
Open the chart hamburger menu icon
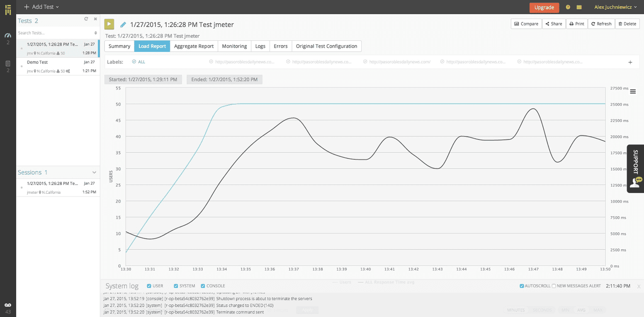[x=633, y=91]
